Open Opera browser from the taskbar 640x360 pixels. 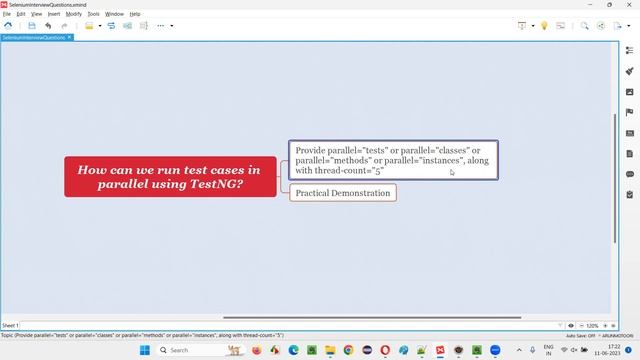tap(385, 350)
